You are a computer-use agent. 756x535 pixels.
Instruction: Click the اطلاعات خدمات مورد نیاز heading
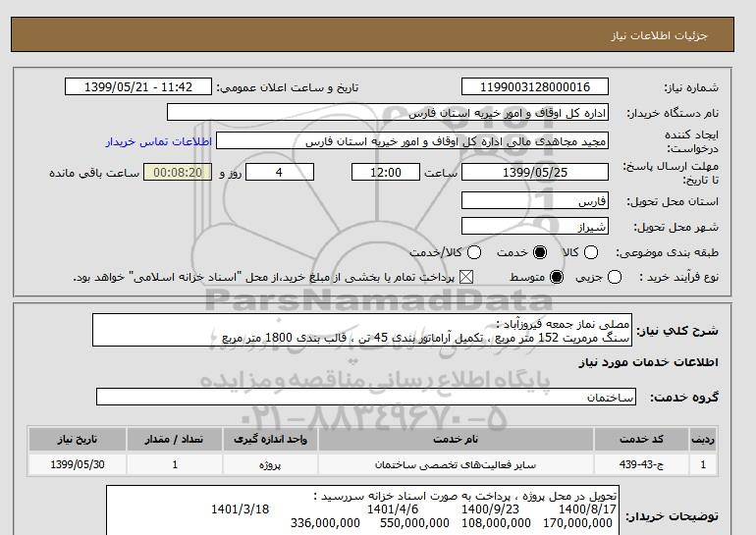point(648,362)
